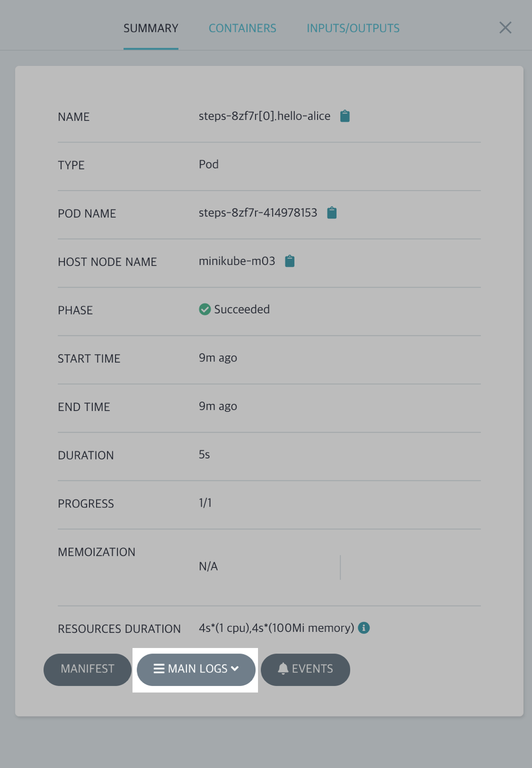Click the green Succeeded checkmark icon
Image resolution: width=532 pixels, height=768 pixels.
click(x=204, y=309)
